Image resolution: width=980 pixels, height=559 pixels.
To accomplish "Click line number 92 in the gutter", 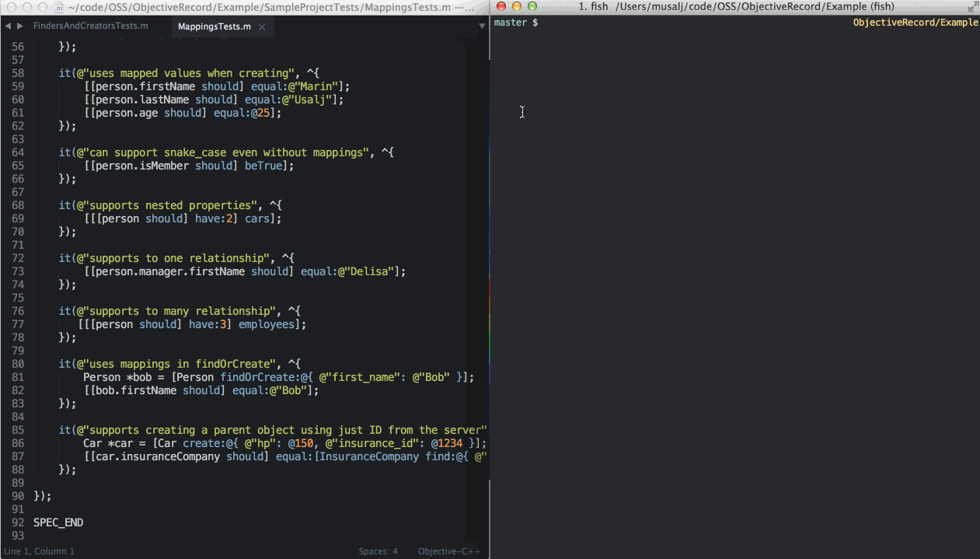I will tap(18, 522).
